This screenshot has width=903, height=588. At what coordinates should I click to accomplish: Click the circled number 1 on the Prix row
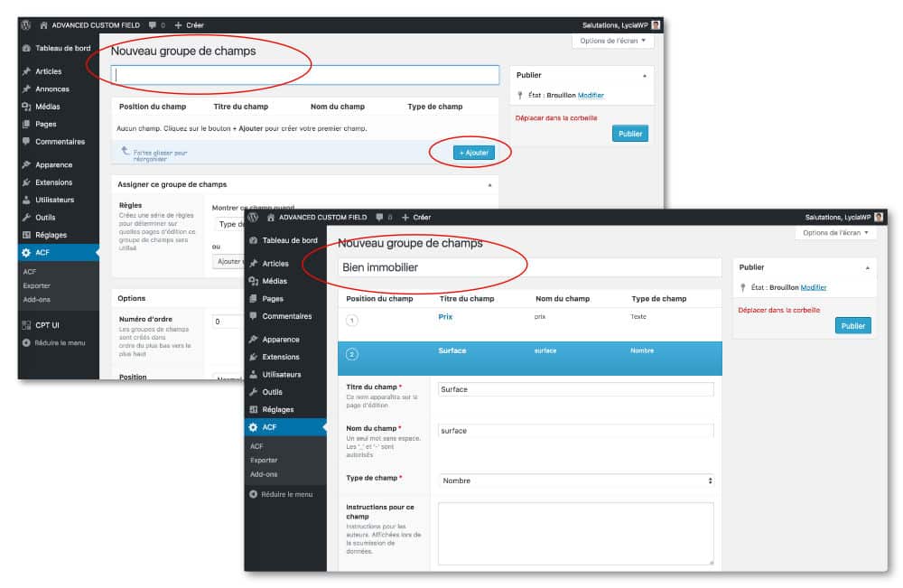[x=352, y=320]
